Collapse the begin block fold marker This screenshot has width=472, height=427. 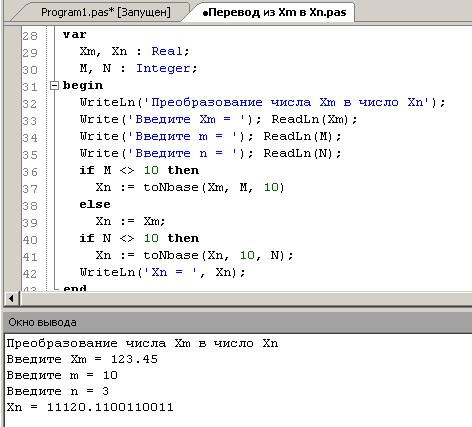pyautogui.click(x=54, y=86)
